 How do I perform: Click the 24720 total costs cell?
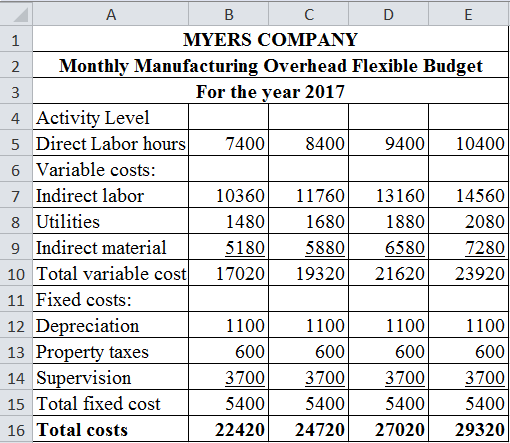tap(309, 429)
